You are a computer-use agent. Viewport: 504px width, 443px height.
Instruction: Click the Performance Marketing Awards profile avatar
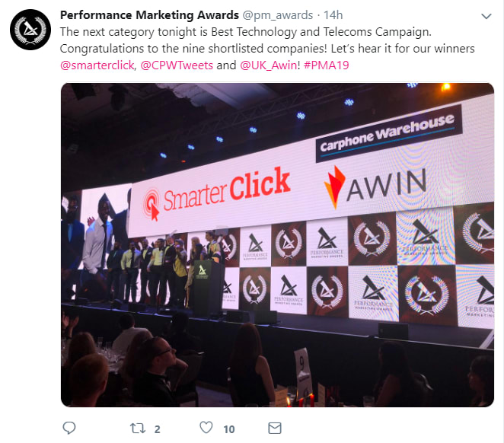click(30, 30)
